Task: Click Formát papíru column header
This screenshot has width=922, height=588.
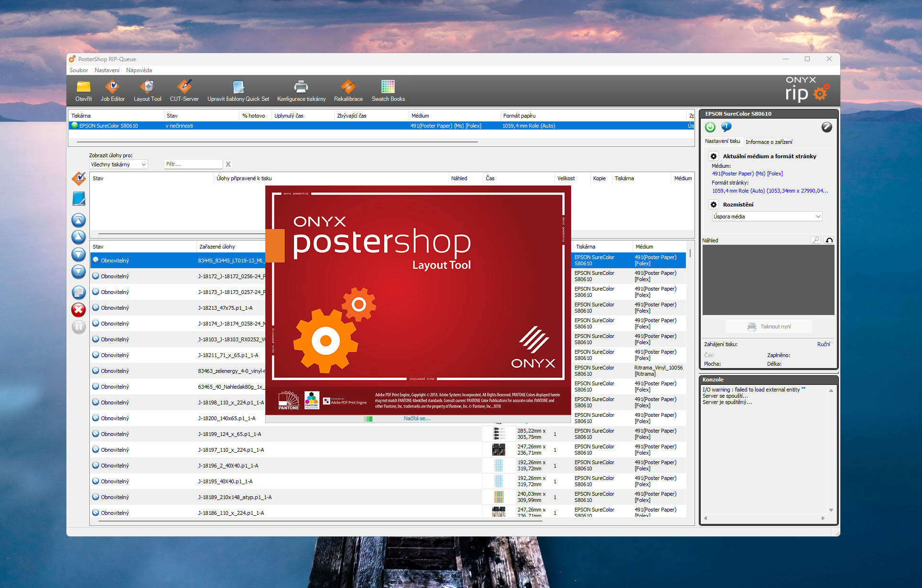Action: (593, 116)
